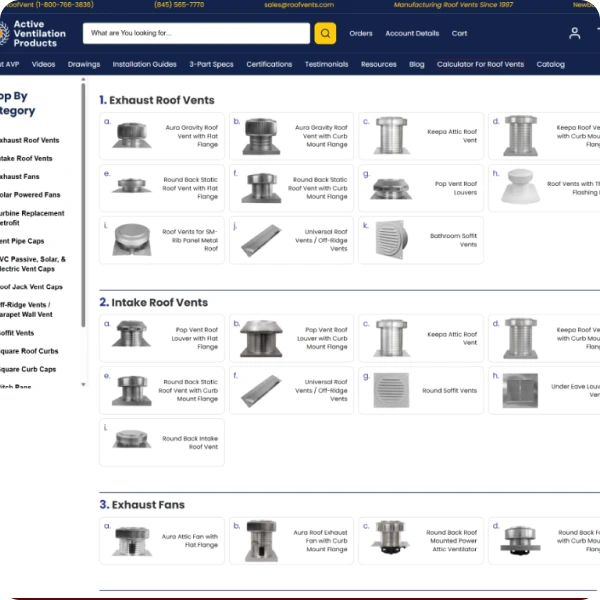Click into the What are You looking for search field
The image size is (600, 600).
(196, 33)
